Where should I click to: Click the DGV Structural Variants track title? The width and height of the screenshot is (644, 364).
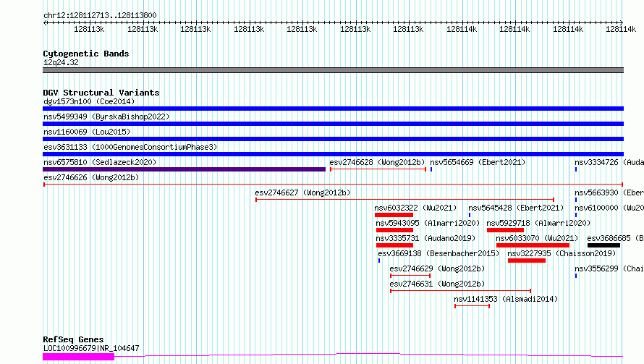click(x=101, y=93)
